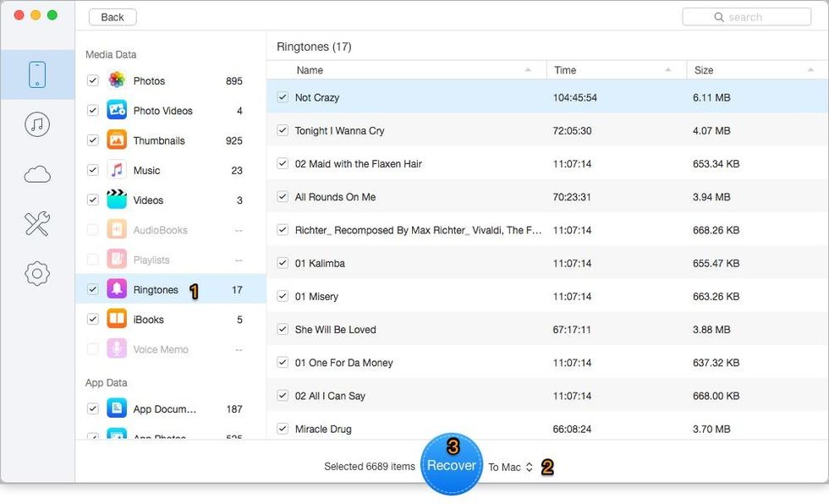Toggle the Thumbnails category checkbox
This screenshot has width=829, height=504.
pyautogui.click(x=93, y=140)
